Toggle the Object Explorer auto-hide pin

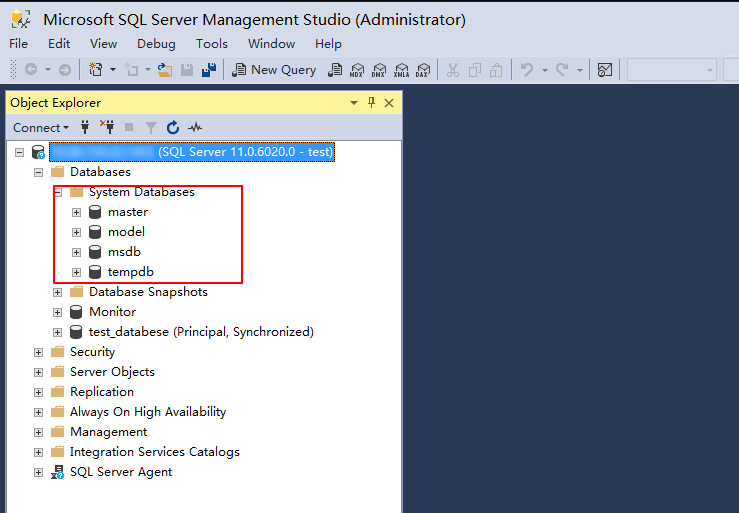click(x=371, y=102)
